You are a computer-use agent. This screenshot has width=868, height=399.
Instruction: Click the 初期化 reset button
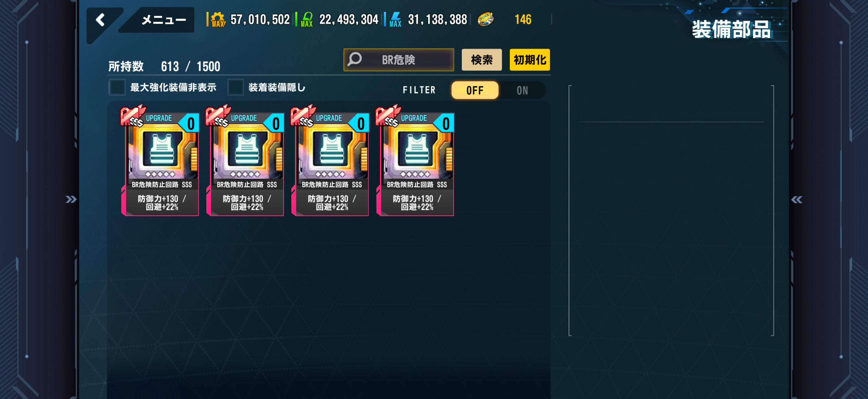tap(530, 60)
